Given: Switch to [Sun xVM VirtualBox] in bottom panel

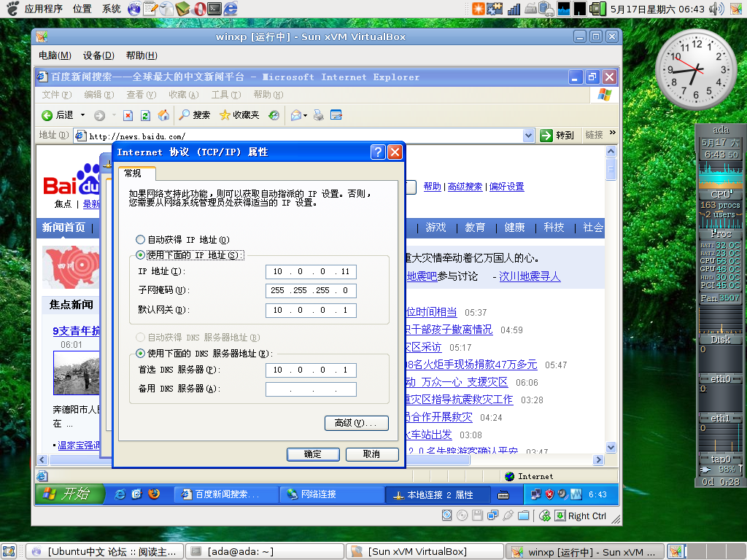Looking at the screenshot, I should pos(425,552).
